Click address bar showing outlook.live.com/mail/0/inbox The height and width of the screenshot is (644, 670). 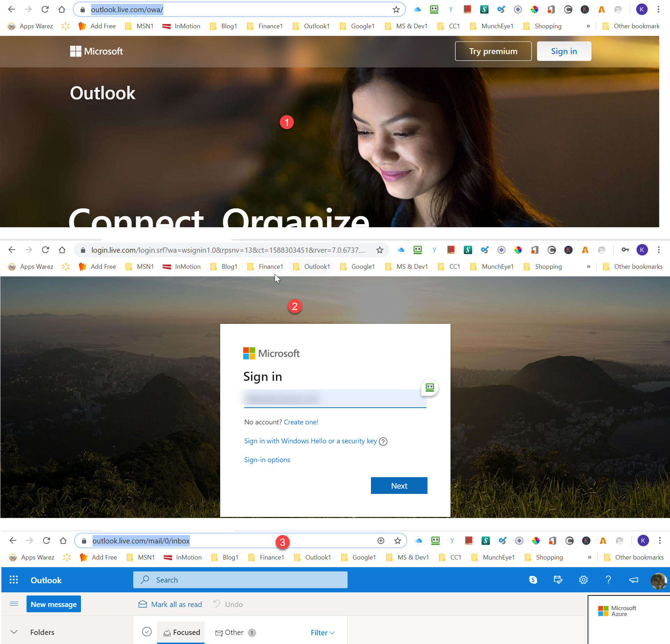(x=240, y=541)
